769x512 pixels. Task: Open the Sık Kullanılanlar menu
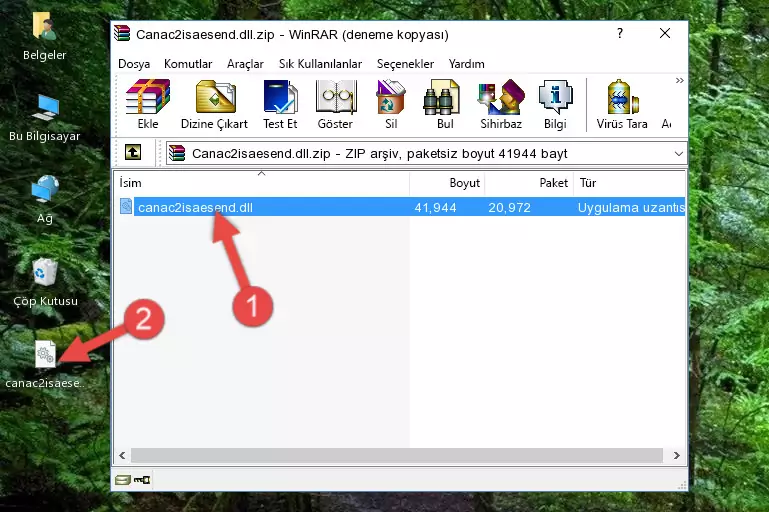320,64
